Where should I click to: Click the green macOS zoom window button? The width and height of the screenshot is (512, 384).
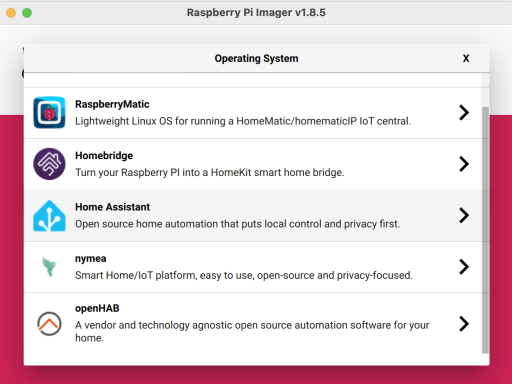pyautogui.click(x=27, y=13)
